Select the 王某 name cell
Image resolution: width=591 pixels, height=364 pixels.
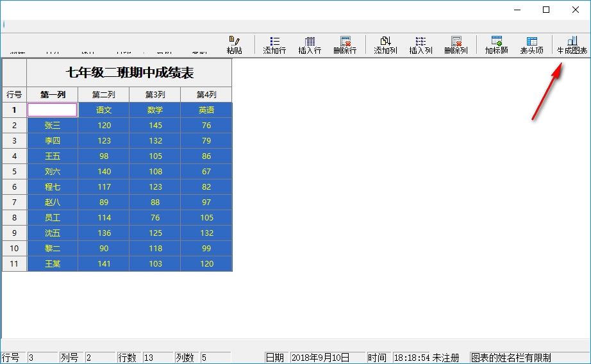coord(53,264)
